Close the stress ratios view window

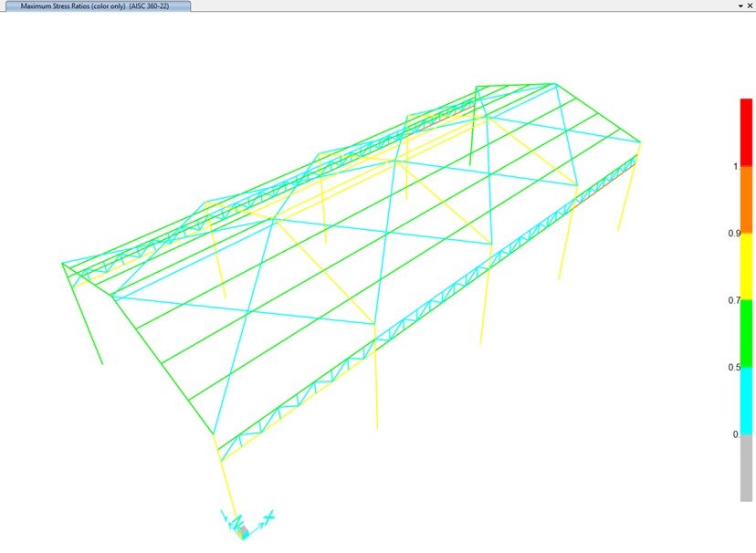pyautogui.click(x=749, y=5)
